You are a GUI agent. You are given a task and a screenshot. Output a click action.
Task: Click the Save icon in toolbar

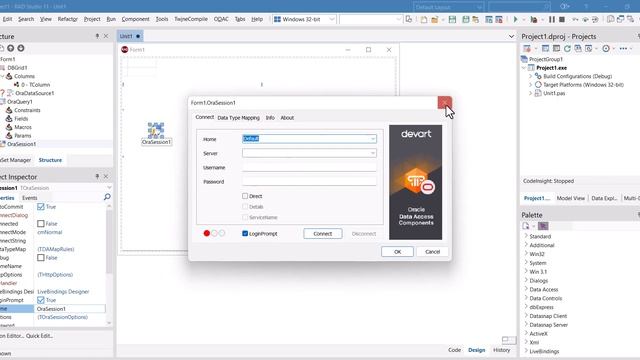coord(452,19)
